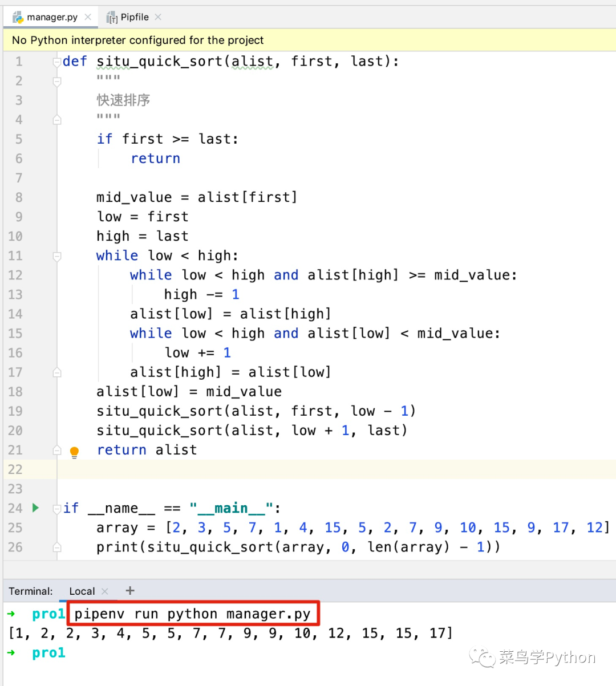This screenshot has width=616, height=686.
Task: Click line number 8 in the gutter
Action: pos(19,197)
